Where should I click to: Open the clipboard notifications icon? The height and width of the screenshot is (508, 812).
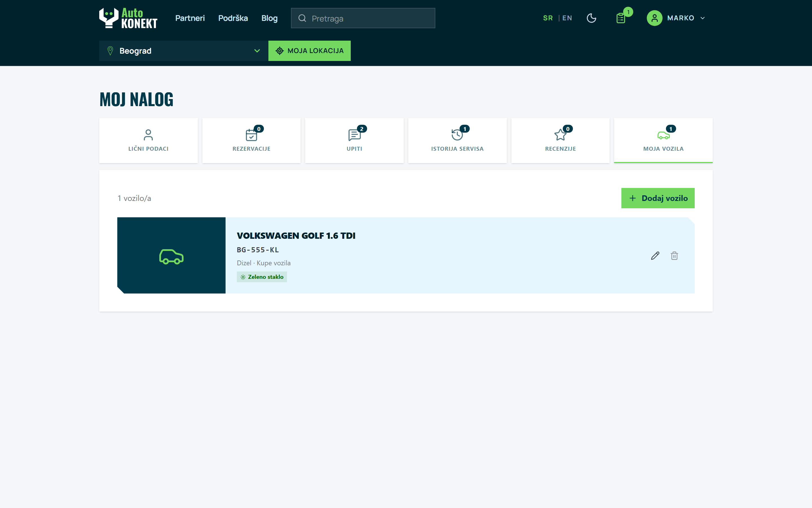click(621, 18)
